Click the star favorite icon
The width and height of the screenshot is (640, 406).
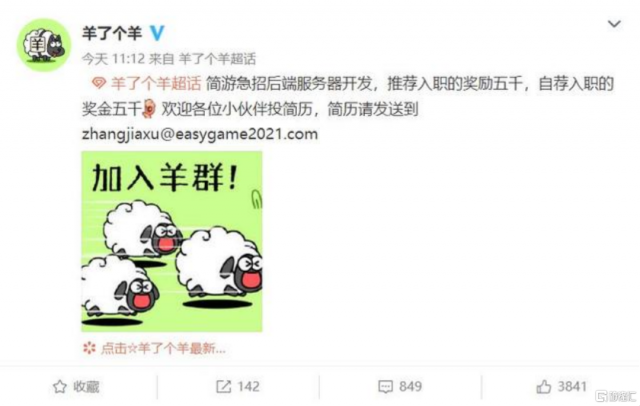[60, 386]
